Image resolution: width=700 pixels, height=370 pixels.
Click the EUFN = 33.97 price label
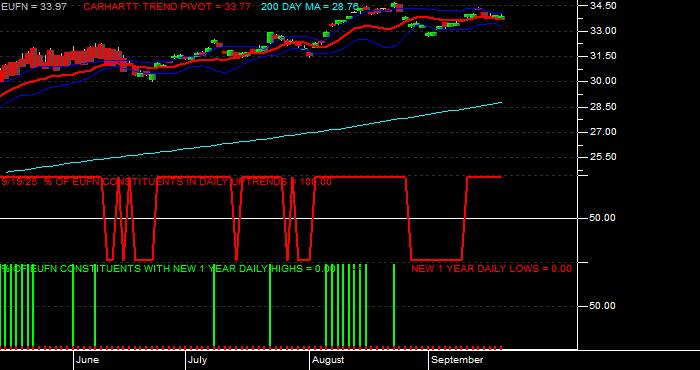pyautogui.click(x=33, y=7)
